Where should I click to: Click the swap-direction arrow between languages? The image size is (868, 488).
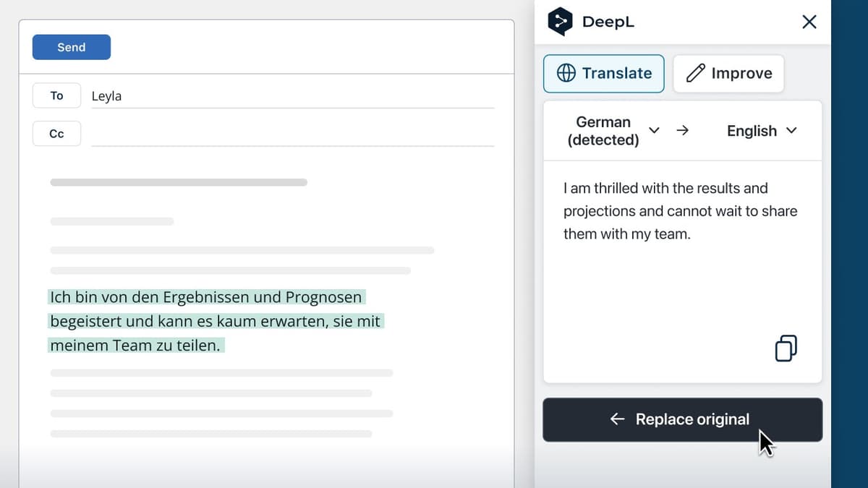click(x=682, y=130)
